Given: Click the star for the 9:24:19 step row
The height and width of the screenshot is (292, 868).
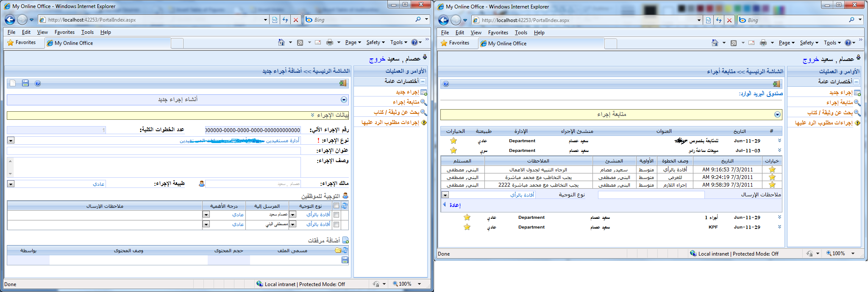Looking at the screenshot, I should (772, 177).
